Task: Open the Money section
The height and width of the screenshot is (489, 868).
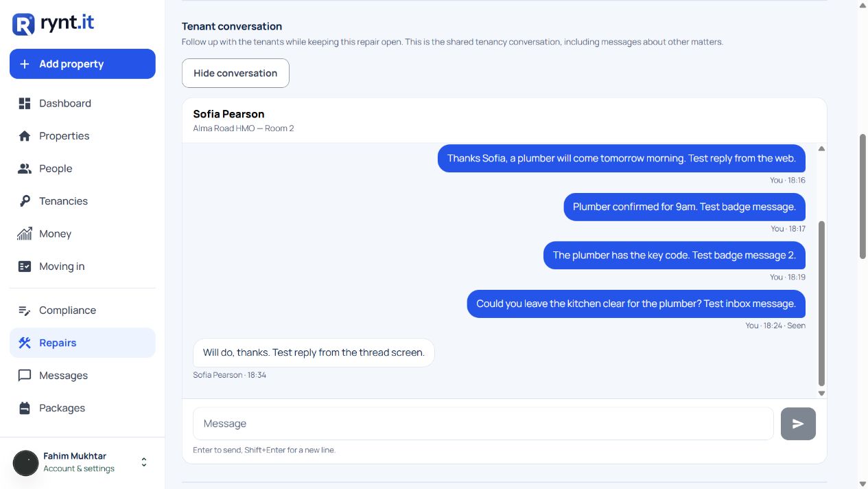Action: point(82,234)
